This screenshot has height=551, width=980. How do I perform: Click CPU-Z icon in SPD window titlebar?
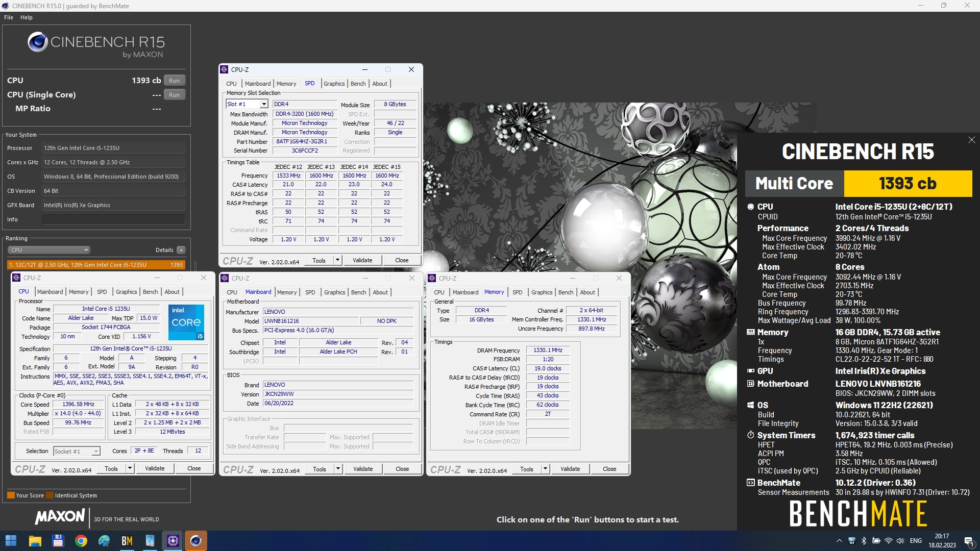tap(224, 70)
